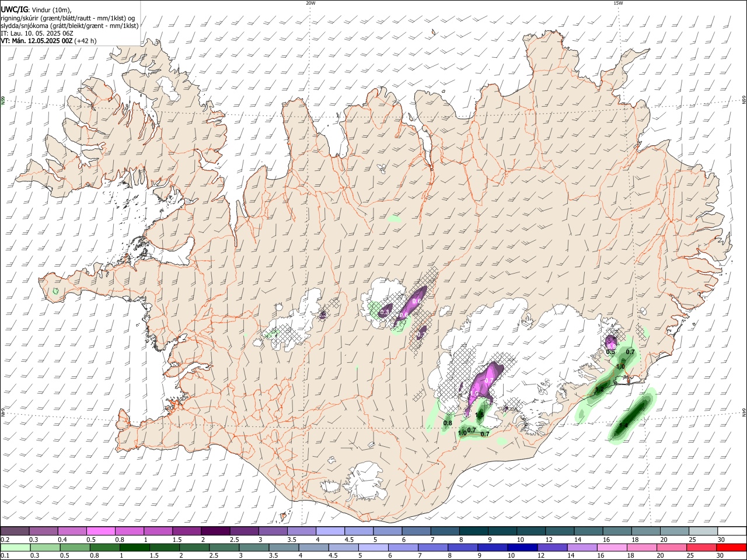This screenshot has height=560, width=747.
Task: Click the bright pink 0.5 swatch in the upper legend
Action: point(100,531)
